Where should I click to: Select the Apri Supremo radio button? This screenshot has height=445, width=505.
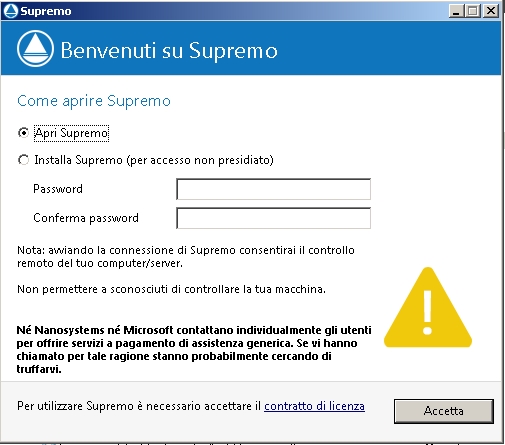(x=23, y=133)
